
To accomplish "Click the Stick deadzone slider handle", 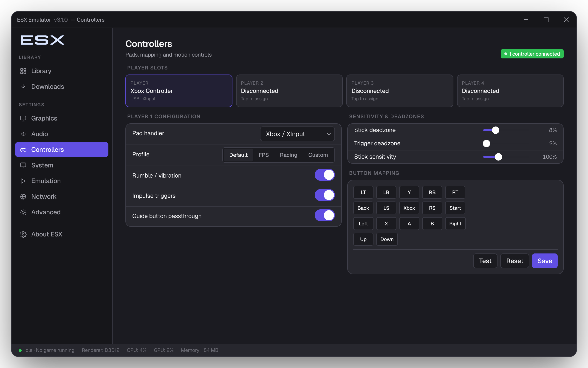I will coord(495,130).
